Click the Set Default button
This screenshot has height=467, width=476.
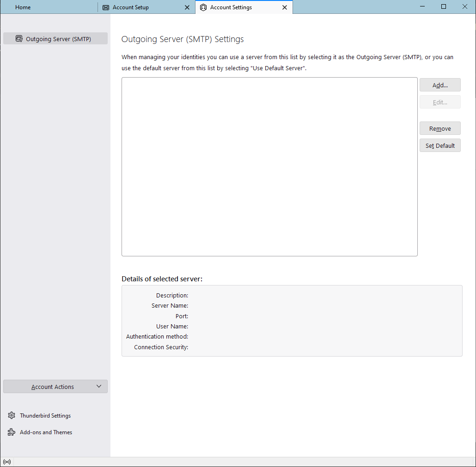tap(439, 145)
